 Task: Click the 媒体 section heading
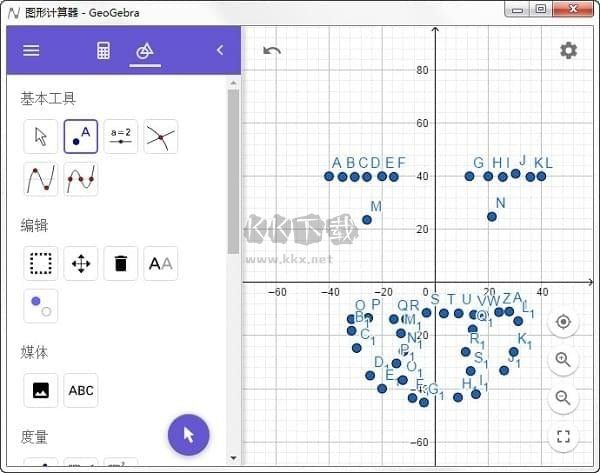click(x=34, y=352)
